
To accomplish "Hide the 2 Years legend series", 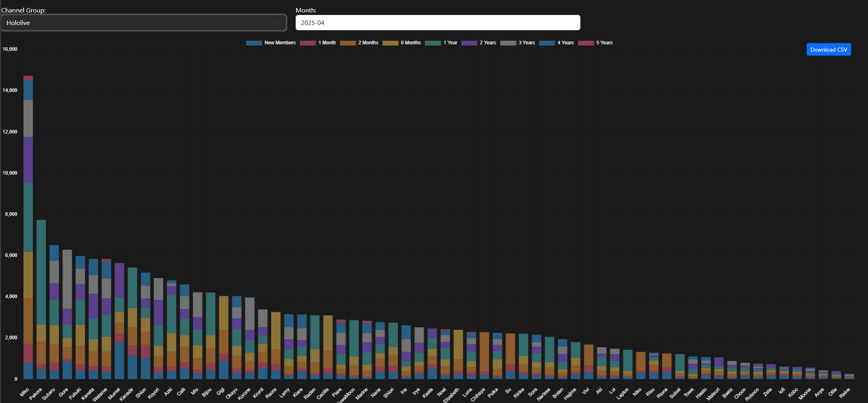I will 479,43.
